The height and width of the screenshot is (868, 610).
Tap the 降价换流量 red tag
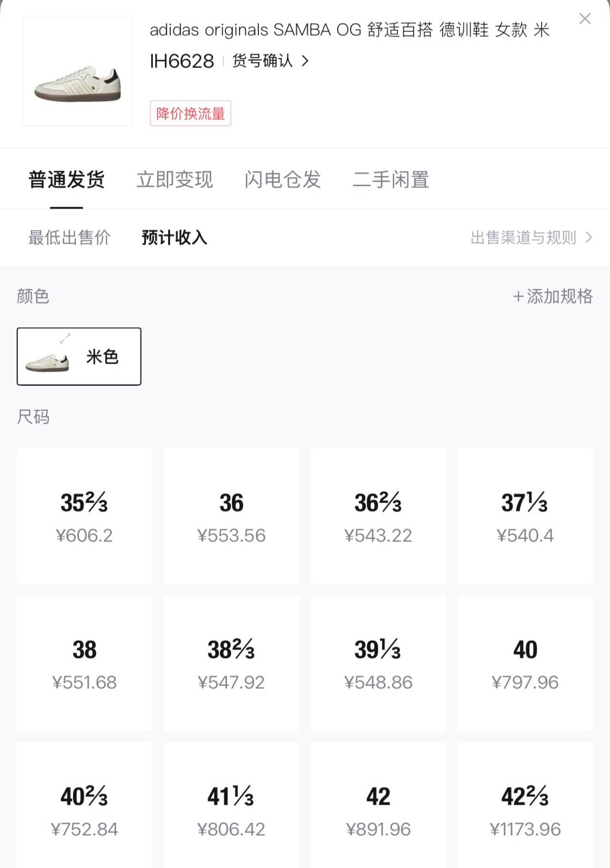pyautogui.click(x=190, y=113)
